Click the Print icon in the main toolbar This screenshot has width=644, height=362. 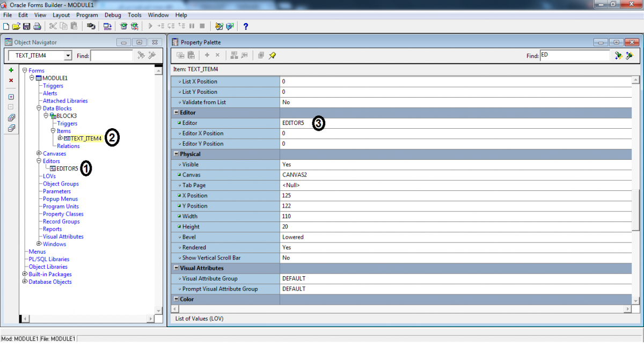point(37,26)
